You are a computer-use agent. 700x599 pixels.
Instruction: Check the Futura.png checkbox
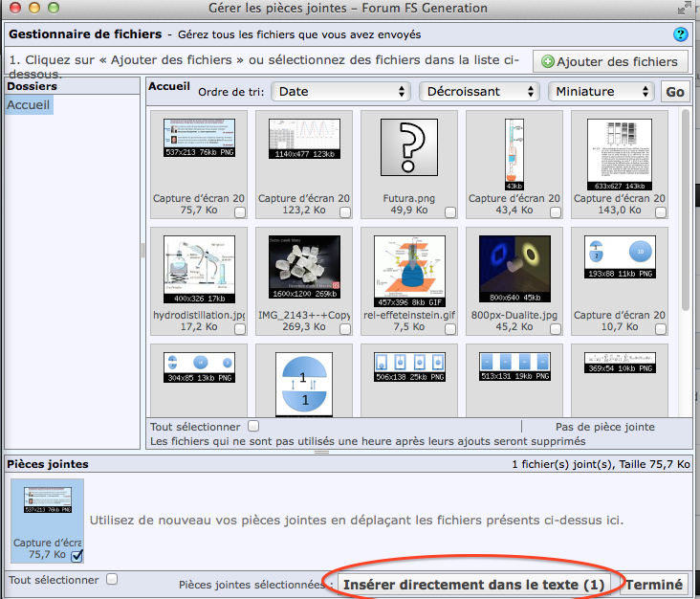click(450, 212)
